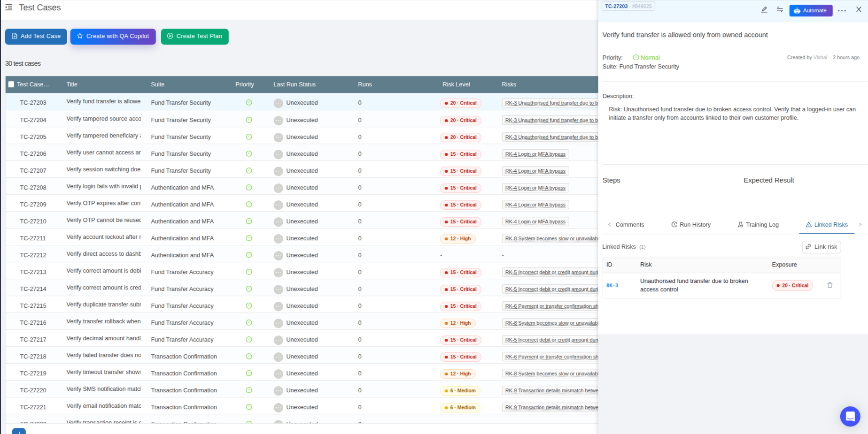The image size is (868, 434).
Task: Click Unexecuted status text in TC-27217 row
Action: point(302,340)
